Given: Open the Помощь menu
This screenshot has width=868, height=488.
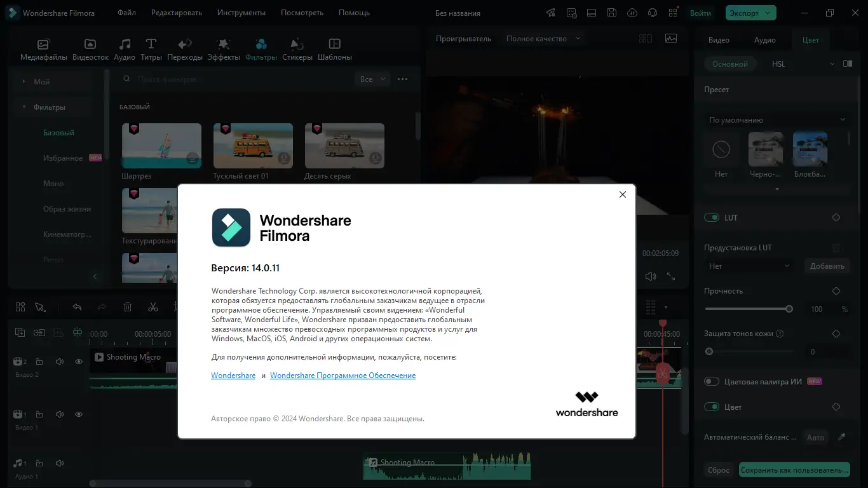Looking at the screenshot, I should 354,13.
